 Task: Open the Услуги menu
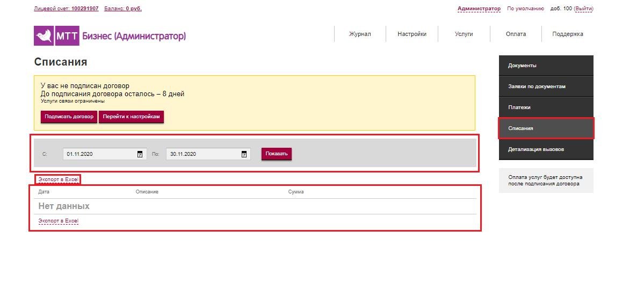pyautogui.click(x=464, y=34)
